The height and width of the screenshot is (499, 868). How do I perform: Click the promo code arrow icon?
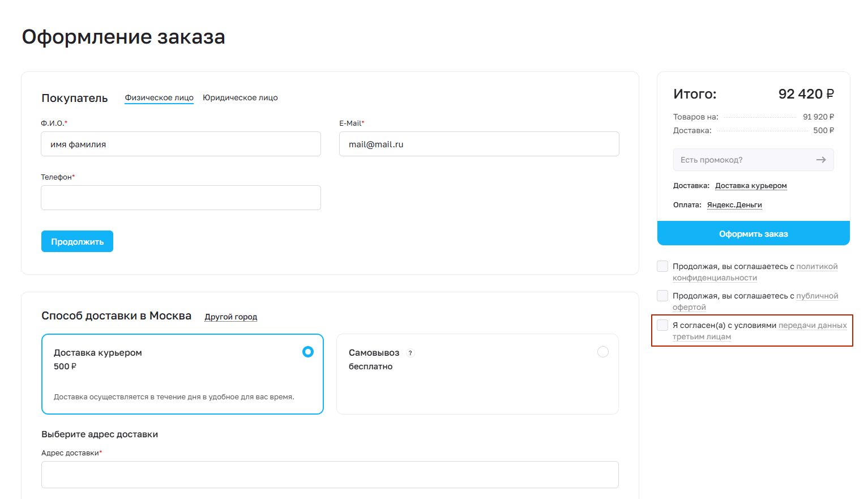point(820,160)
